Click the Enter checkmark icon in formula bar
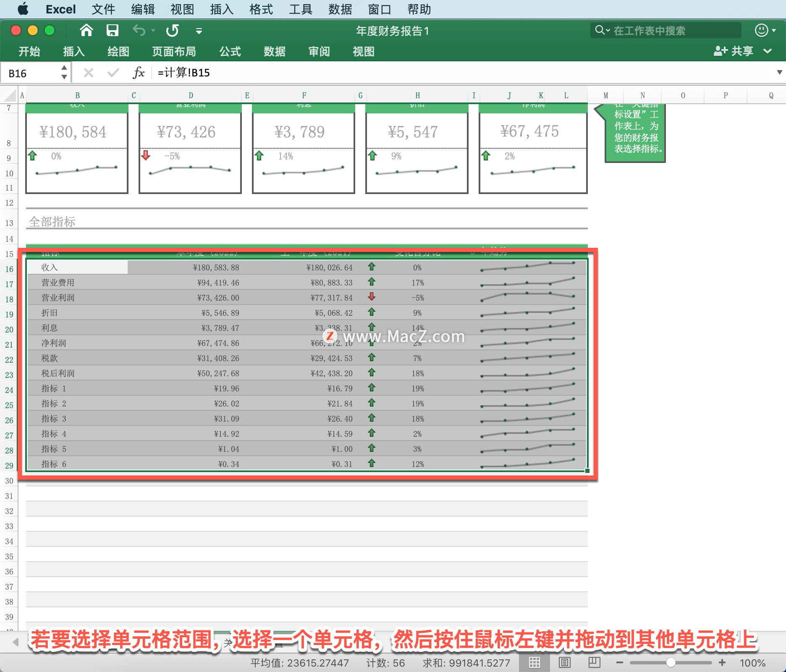Viewport: 786px width, 672px height. [x=113, y=73]
